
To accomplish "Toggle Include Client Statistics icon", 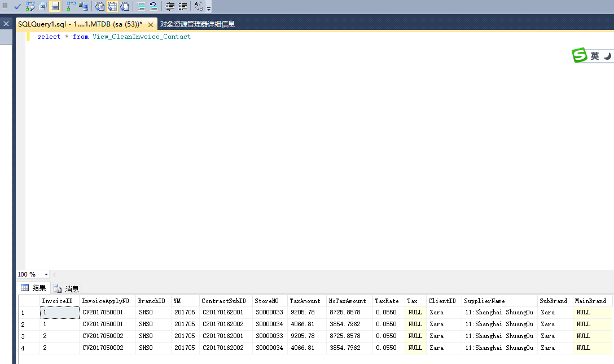I will pos(84,6).
